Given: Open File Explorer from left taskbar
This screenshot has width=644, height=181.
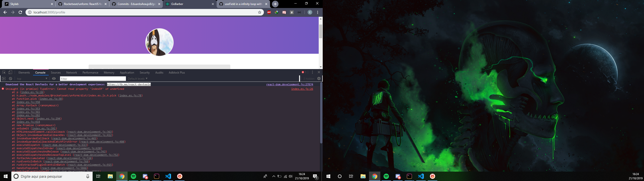Looking at the screenshot, I should tap(110, 176).
